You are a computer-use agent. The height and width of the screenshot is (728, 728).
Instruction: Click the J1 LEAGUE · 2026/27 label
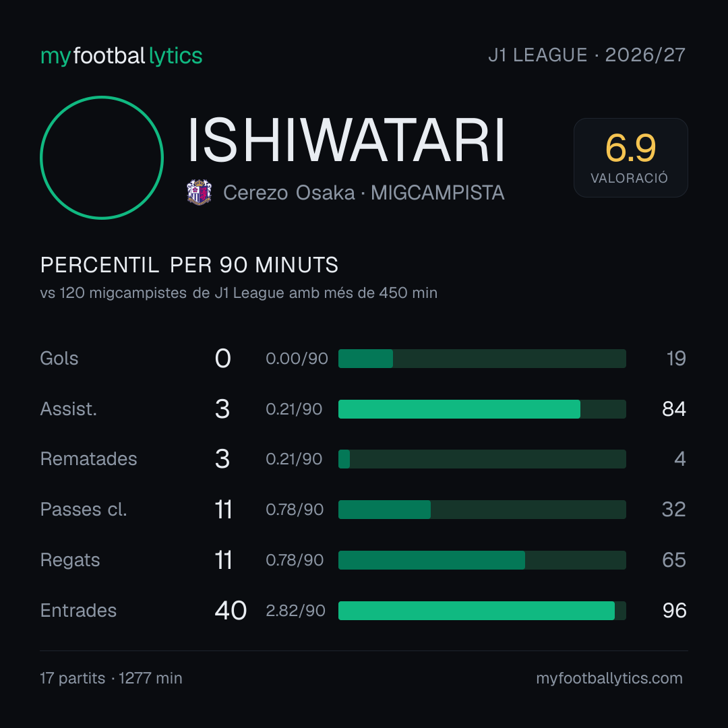point(587,55)
